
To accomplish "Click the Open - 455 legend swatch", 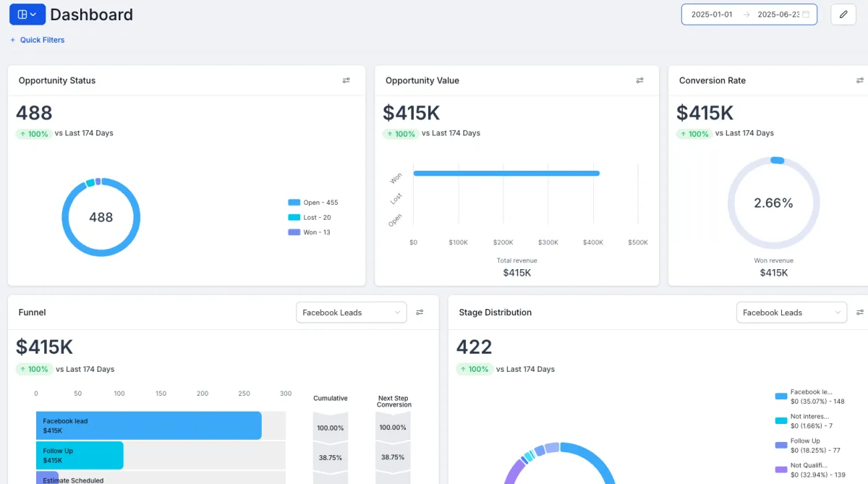I will pyautogui.click(x=294, y=203).
